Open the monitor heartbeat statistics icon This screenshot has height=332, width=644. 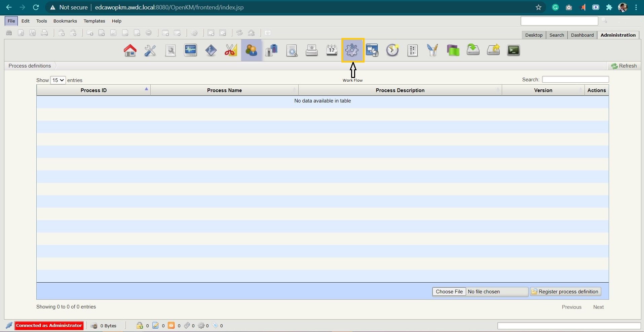(x=191, y=50)
